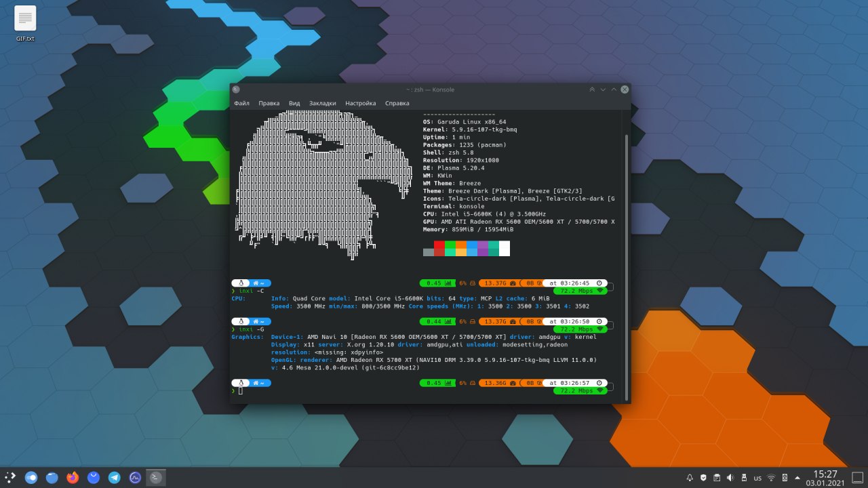Open the Вид menu in Konsole
Screen dimensions: 868x488
(x=294, y=103)
